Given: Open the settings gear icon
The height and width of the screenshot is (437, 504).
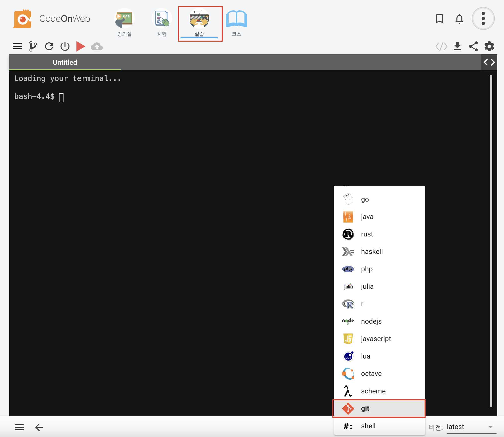Looking at the screenshot, I should (x=489, y=47).
